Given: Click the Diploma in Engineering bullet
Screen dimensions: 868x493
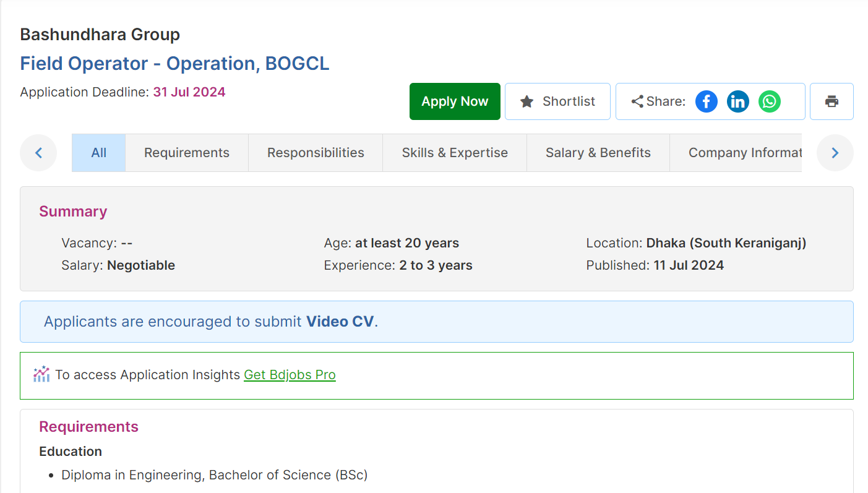Looking at the screenshot, I should tap(215, 475).
